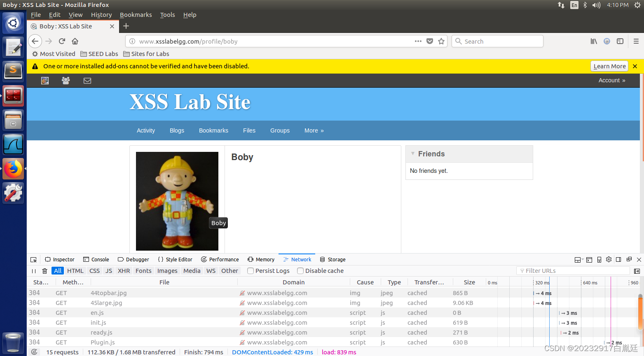Launch Wireshark from the dock
Screen dimensions: 644x356
point(13,144)
